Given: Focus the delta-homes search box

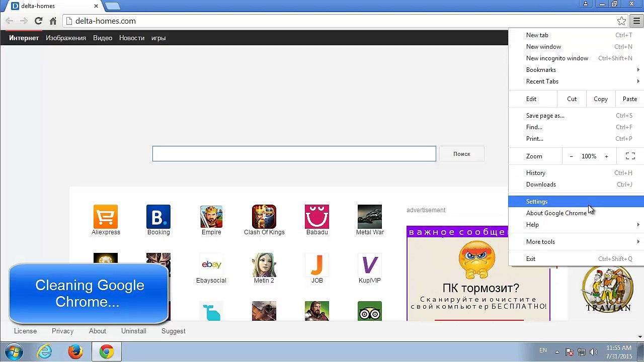Looking at the screenshot, I should (294, 154).
